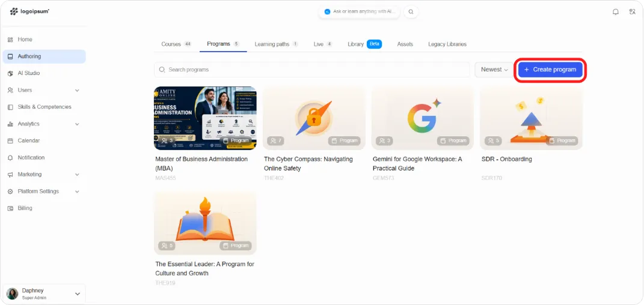Click the Essential Leader torch book thumbnail

pos(206,223)
